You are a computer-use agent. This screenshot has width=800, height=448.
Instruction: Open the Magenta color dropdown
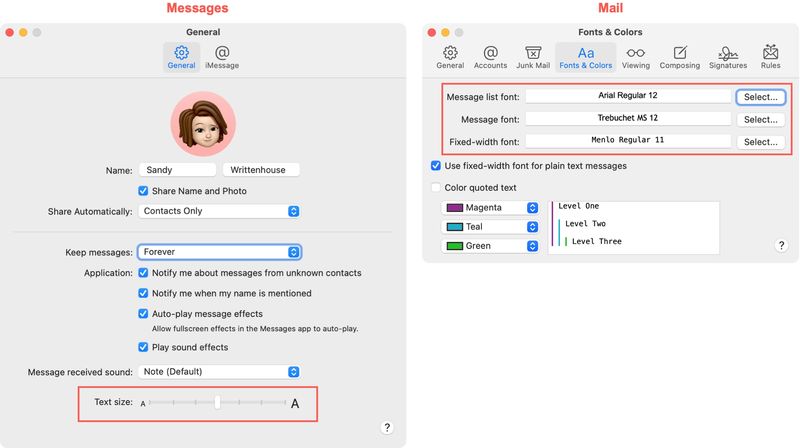490,208
